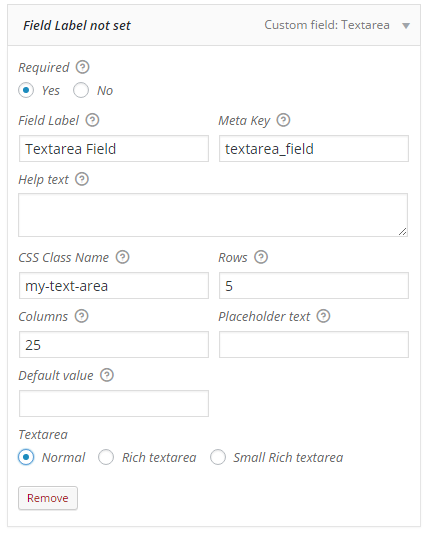Click the Rows help icon
427x536 pixels.
(x=261, y=257)
